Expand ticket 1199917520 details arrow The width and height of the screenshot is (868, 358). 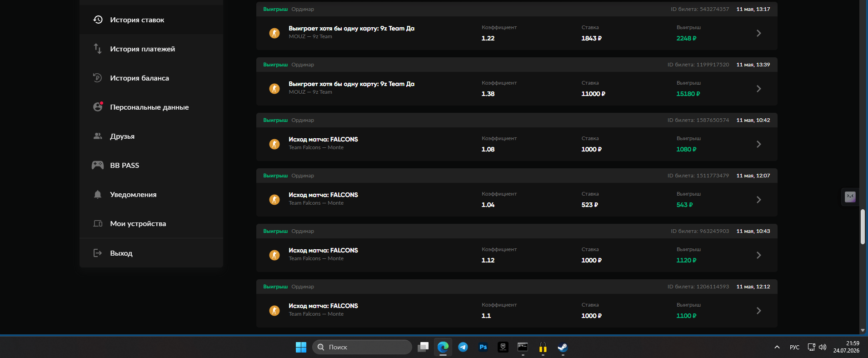point(758,89)
